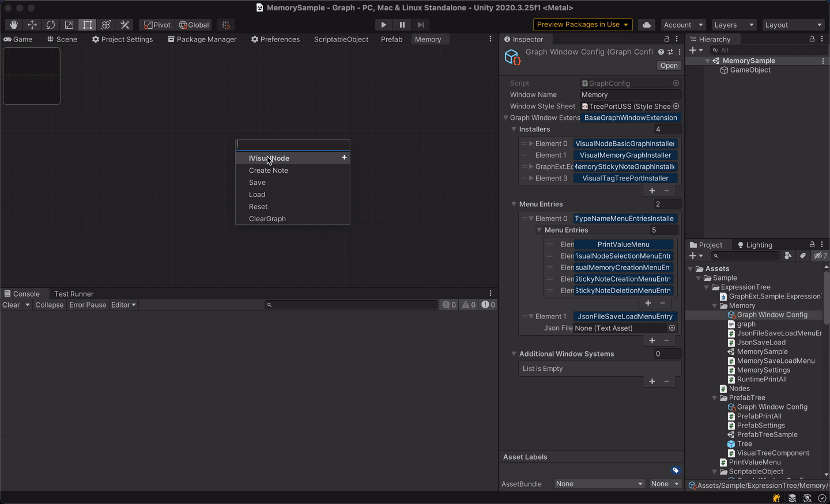Open Inspector preset selector icon

[x=670, y=52]
